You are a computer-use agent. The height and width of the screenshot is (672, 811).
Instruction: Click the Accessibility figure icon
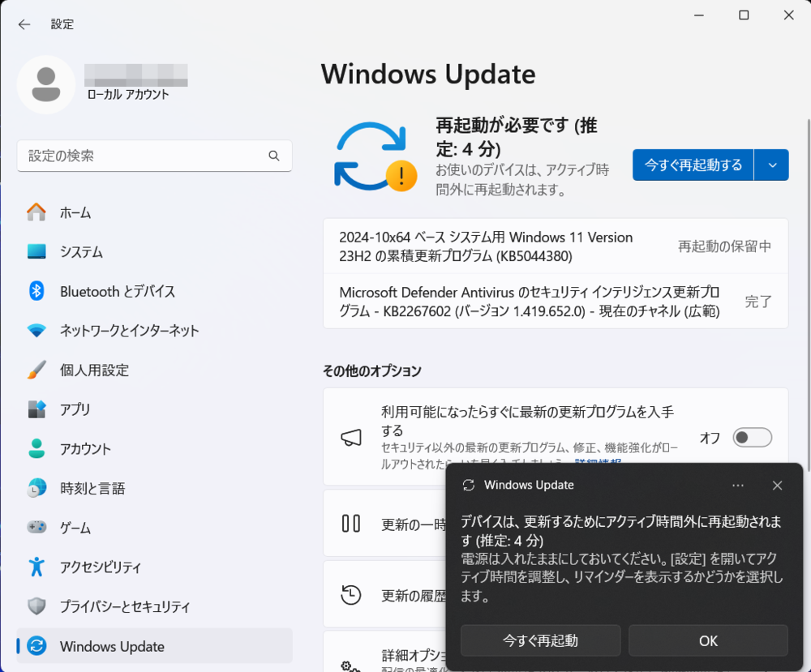[36, 567]
